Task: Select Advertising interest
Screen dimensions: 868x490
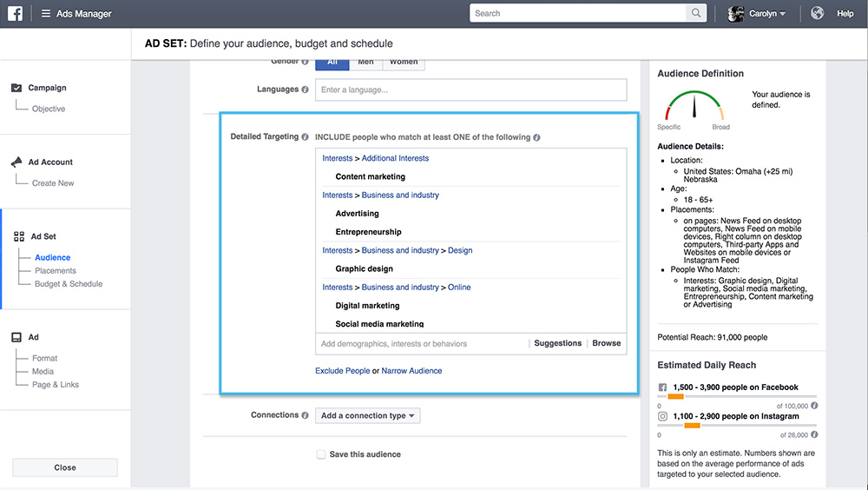Action: (x=357, y=214)
